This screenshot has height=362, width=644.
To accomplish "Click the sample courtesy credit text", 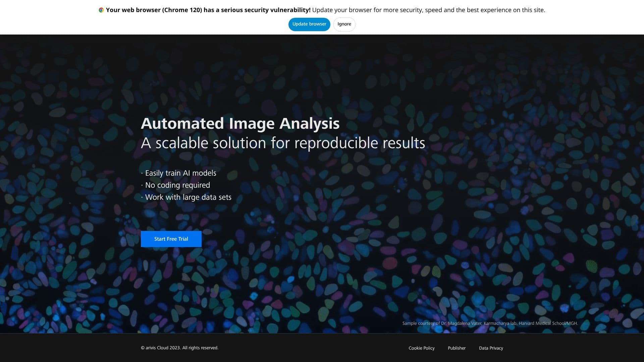I will 490,323.
